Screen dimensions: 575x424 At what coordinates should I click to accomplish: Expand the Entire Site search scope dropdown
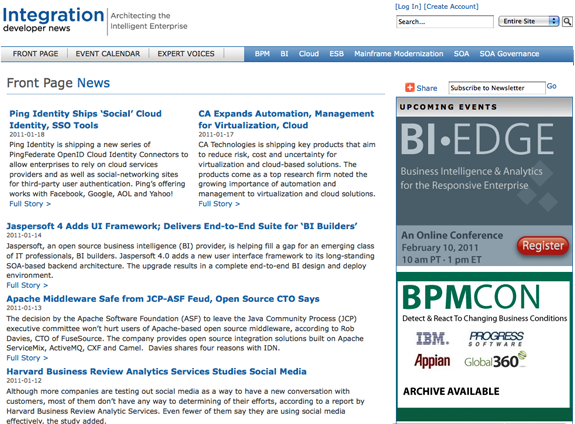point(528,21)
